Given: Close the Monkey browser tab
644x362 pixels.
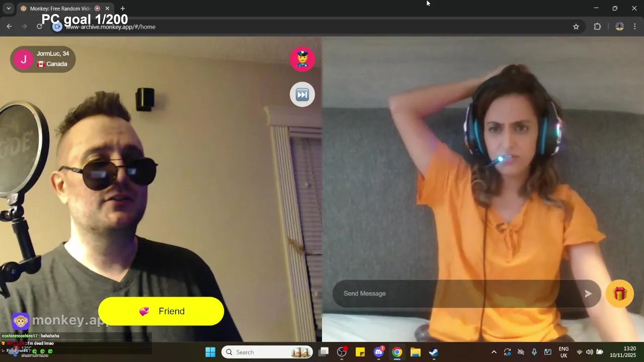Looking at the screenshot, I should (x=107, y=9).
